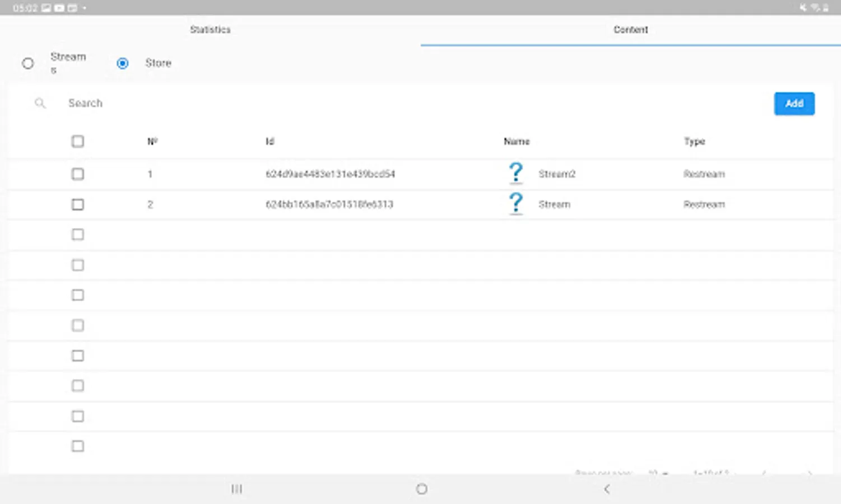Tap the Android home circle icon
The height and width of the screenshot is (504, 841).
tap(421, 489)
